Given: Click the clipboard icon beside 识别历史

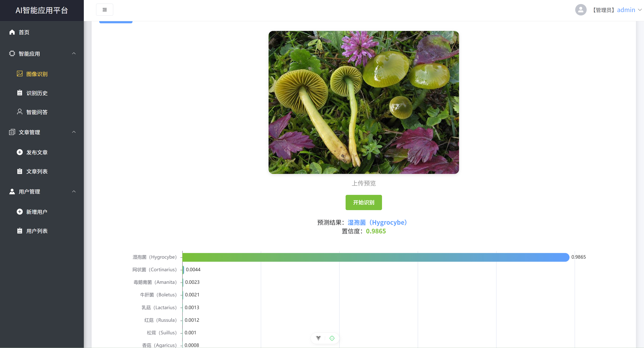Looking at the screenshot, I should 19,93.
